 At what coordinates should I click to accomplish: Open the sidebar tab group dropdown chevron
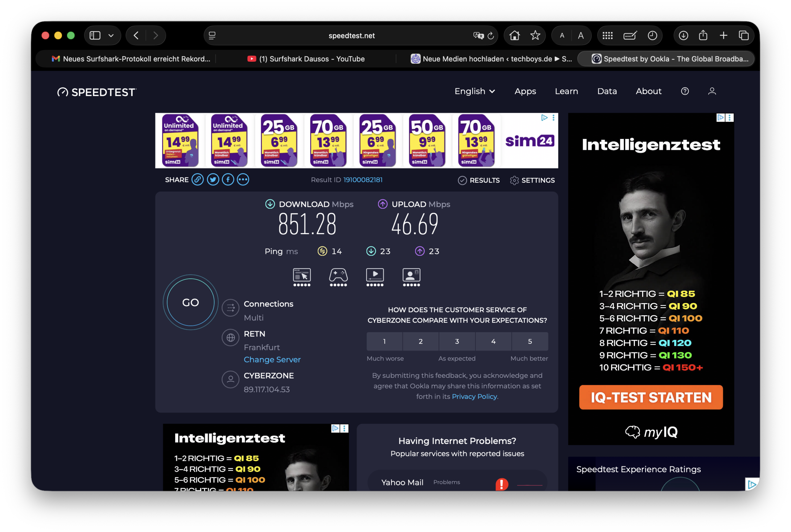tap(111, 35)
